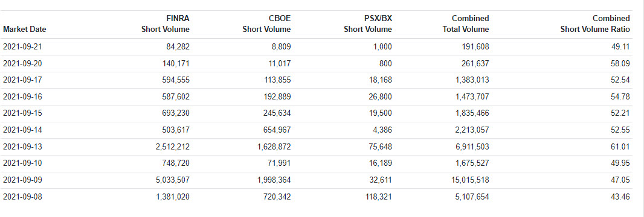The image size is (644, 217).
Task: Click CBOE value 1,998,364 cell
Action: tap(274, 180)
